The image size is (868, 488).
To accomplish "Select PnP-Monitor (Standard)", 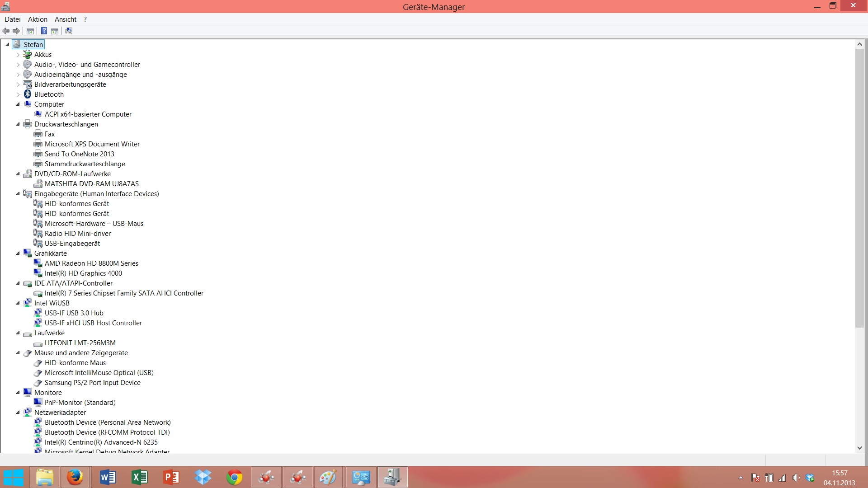I will pos(80,403).
